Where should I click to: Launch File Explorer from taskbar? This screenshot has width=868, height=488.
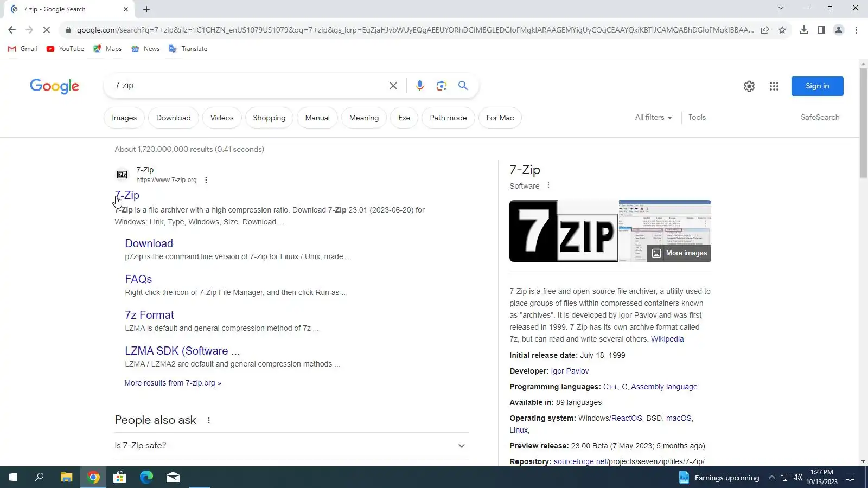click(x=66, y=477)
